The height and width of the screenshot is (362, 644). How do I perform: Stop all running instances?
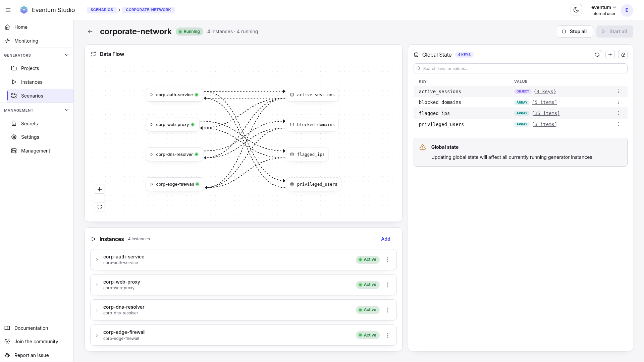pos(575,32)
